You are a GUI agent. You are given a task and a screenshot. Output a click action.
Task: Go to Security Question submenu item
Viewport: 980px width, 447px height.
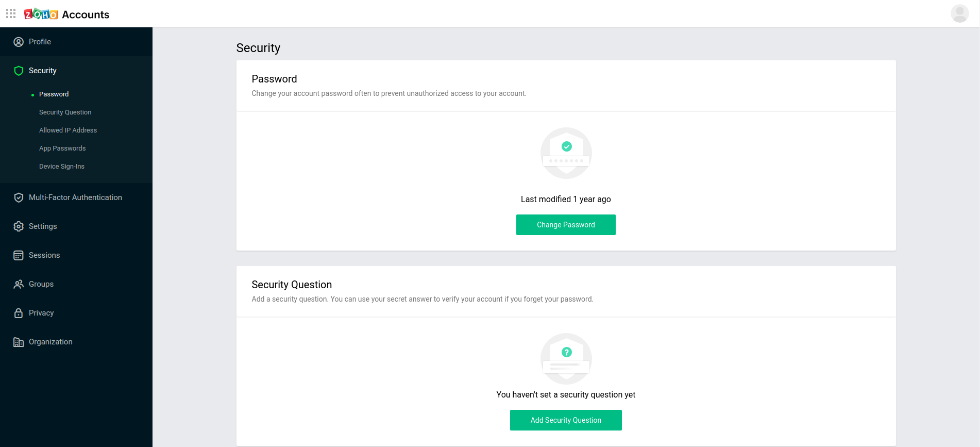65,112
